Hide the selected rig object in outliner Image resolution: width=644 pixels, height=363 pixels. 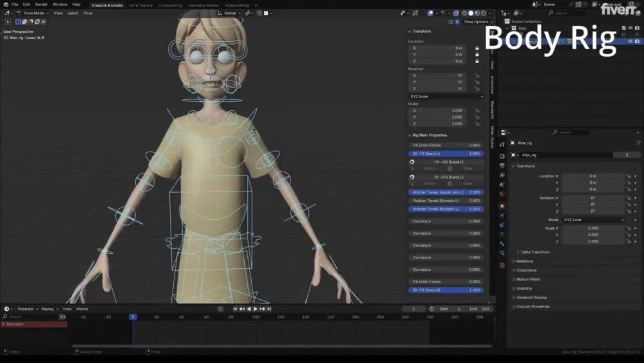630,41
